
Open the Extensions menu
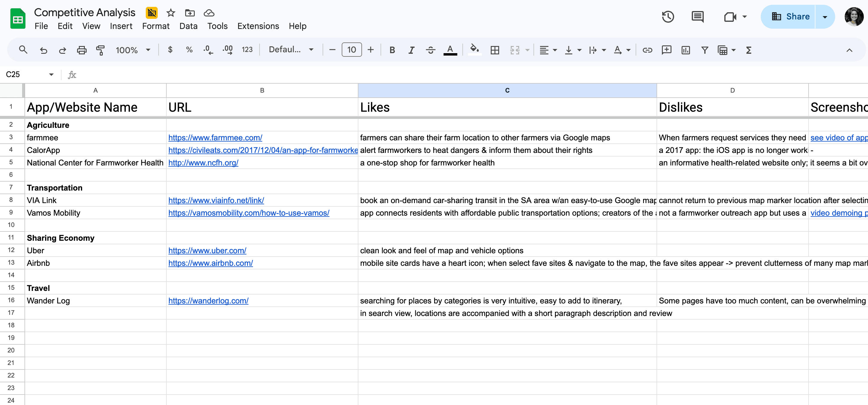click(x=258, y=26)
